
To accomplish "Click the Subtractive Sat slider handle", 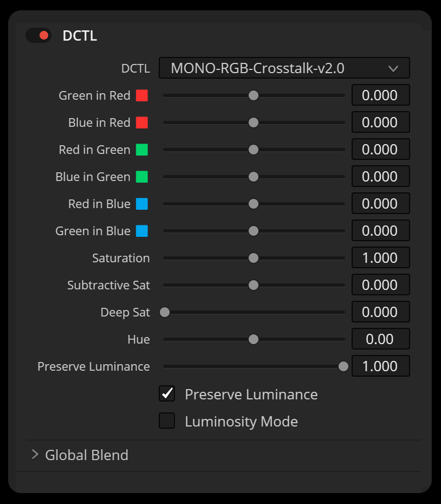I will pos(253,285).
